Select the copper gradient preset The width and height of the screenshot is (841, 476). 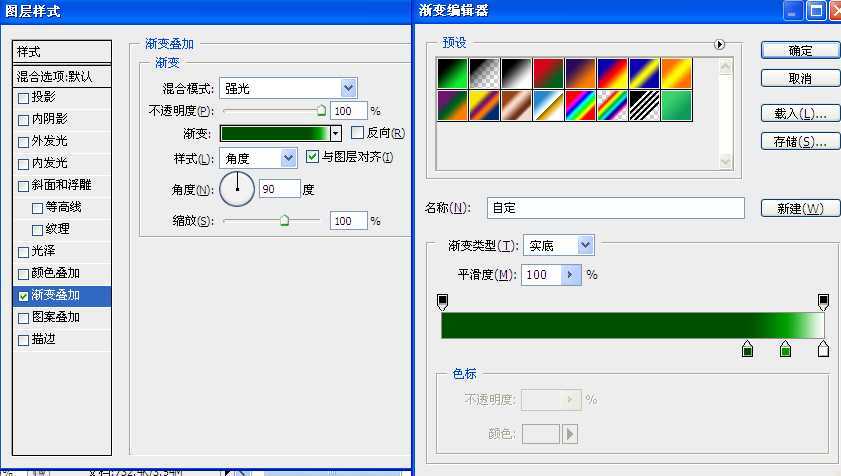coord(516,105)
